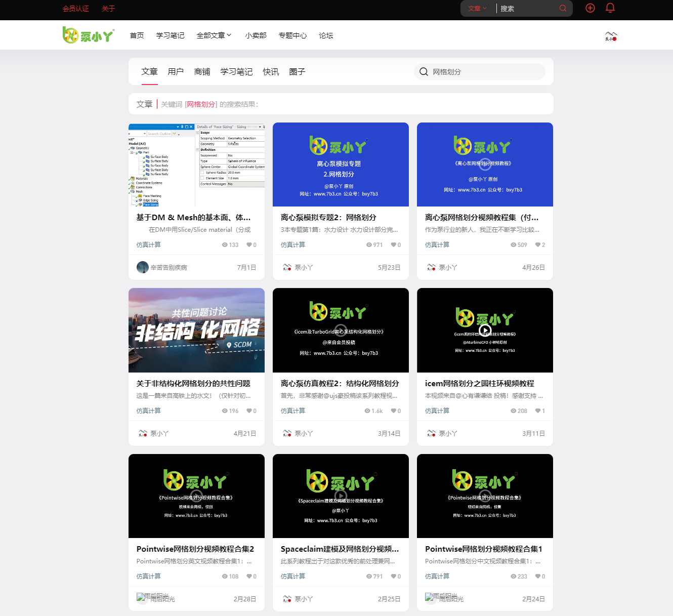Click author avatar of 辛苦告别疾病
Screen dimensions: 673x616
(x=142, y=267)
